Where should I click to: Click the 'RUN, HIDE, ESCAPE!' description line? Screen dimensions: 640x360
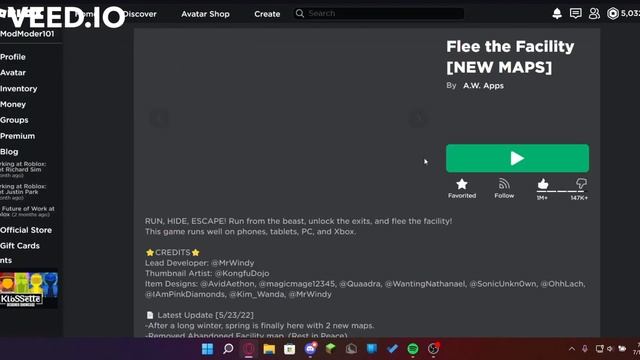click(x=298, y=221)
